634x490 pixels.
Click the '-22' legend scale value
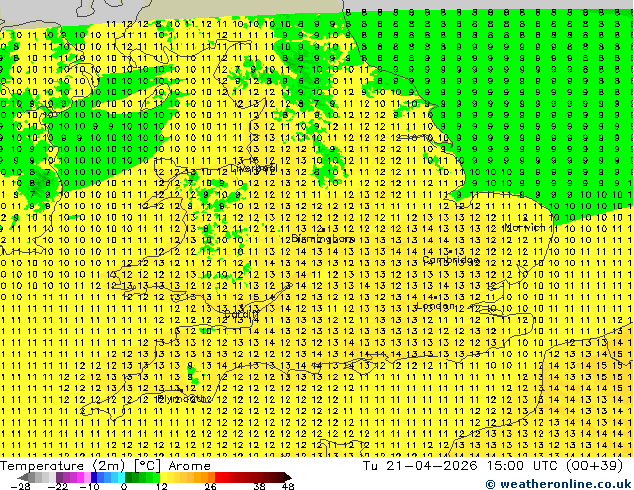(x=57, y=486)
